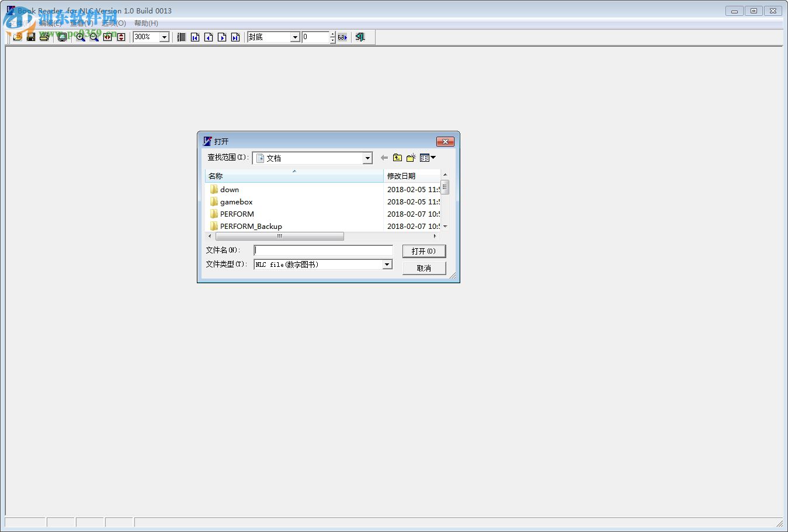Click the back arrow in Open dialog
The image size is (788, 532).
pos(384,158)
